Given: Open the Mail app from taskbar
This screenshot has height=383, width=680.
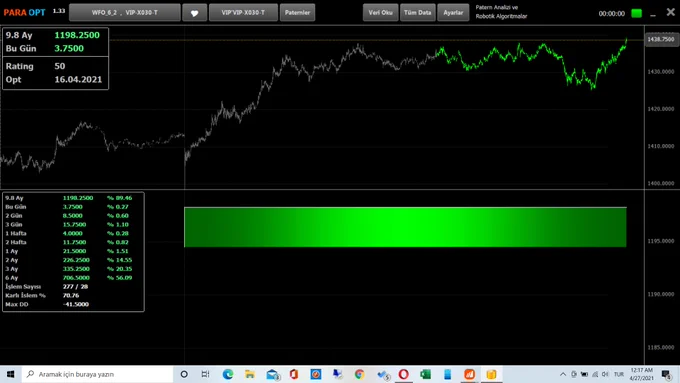Looking at the screenshot, I should 272,374.
